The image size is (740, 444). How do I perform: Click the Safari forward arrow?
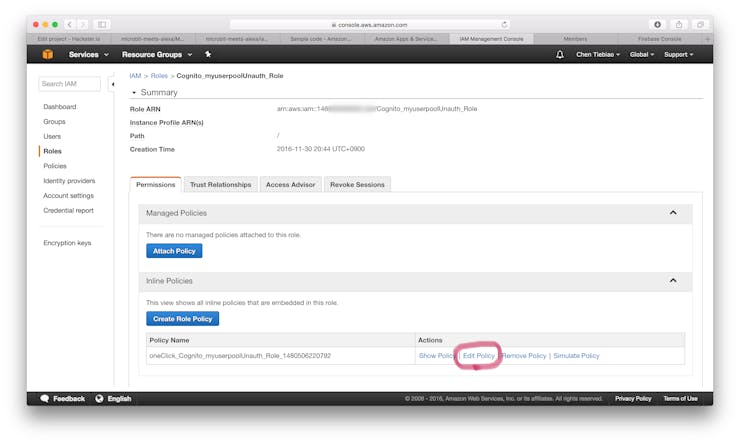[x=83, y=25]
